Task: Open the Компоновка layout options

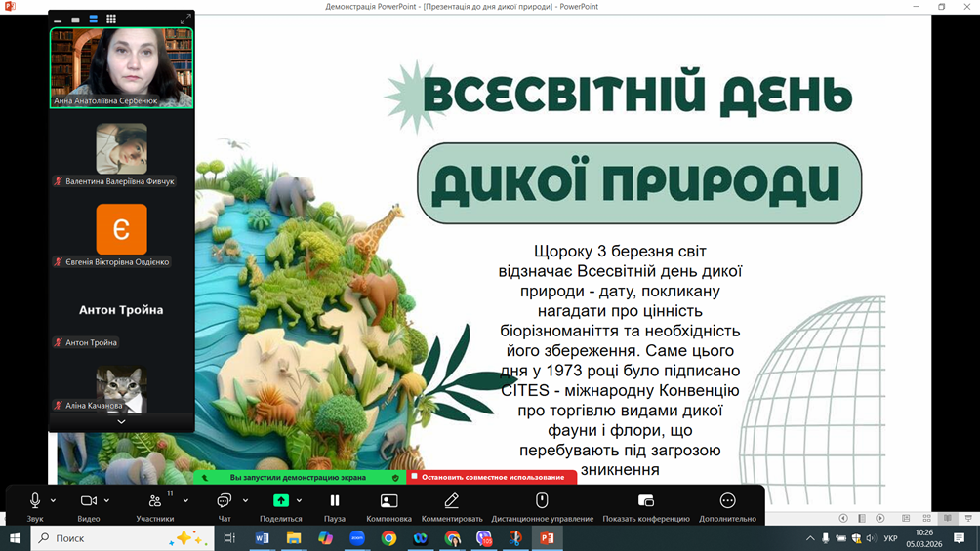Action: click(388, 507)
